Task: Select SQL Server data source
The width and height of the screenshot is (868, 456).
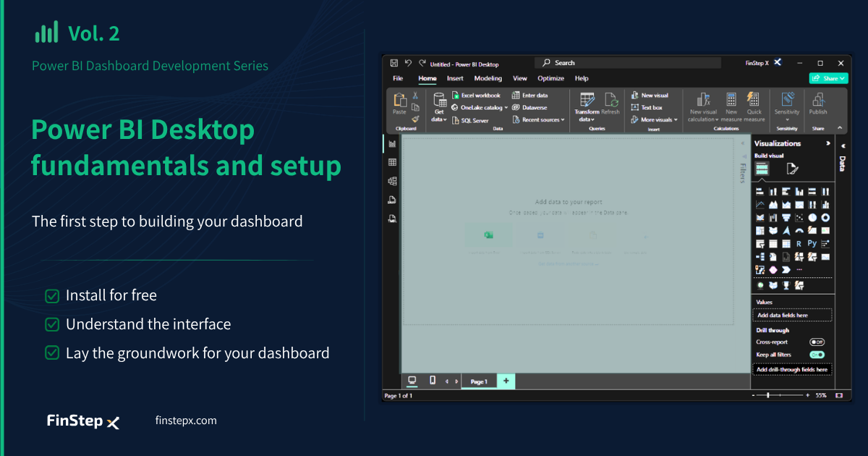Action: 470,120
